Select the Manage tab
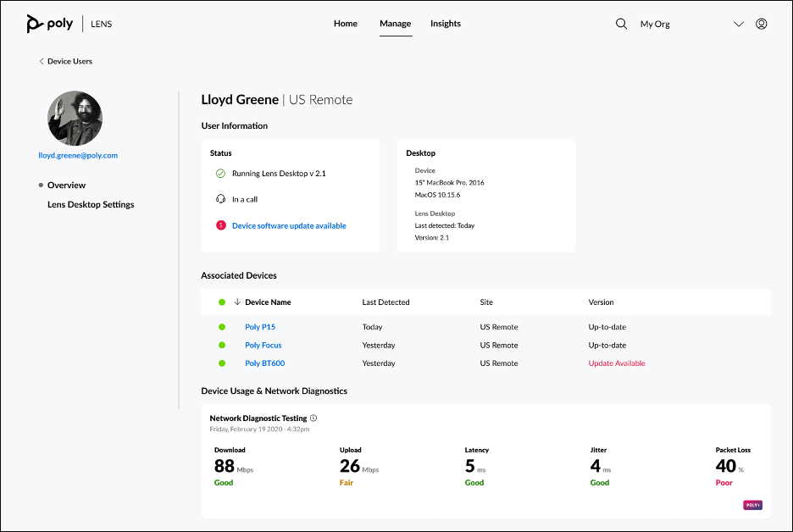 click(x=396, y=24)
